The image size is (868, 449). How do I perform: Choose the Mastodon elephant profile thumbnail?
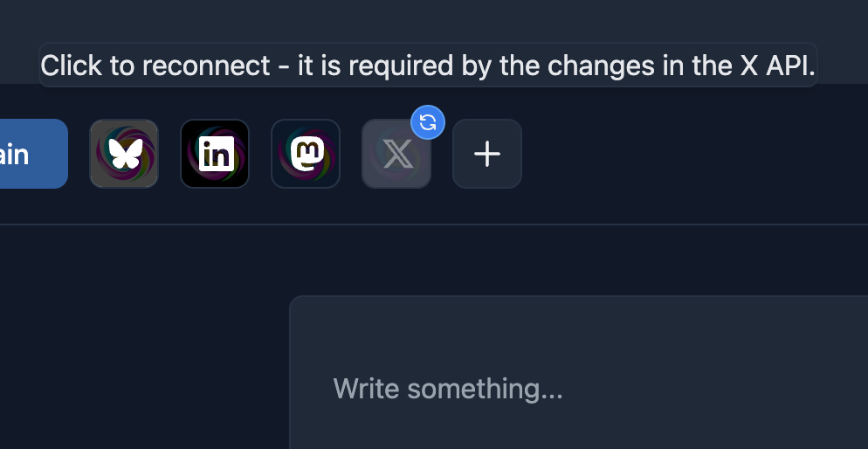pyautogui.click(x=306, y=154)
